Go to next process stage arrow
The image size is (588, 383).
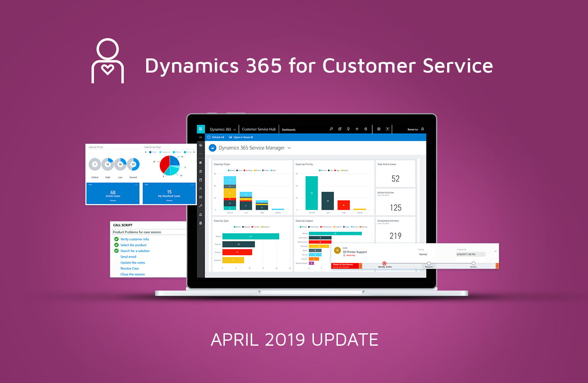point(497,266)
